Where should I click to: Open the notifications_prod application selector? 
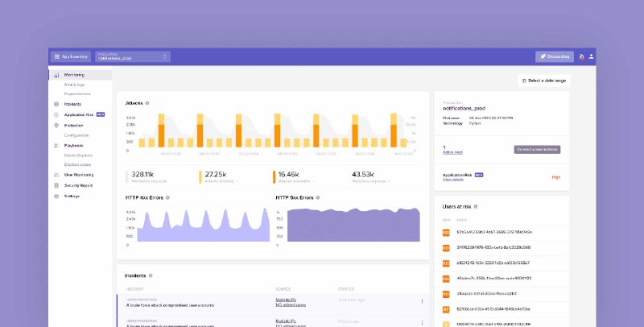(x=133, y=56)
